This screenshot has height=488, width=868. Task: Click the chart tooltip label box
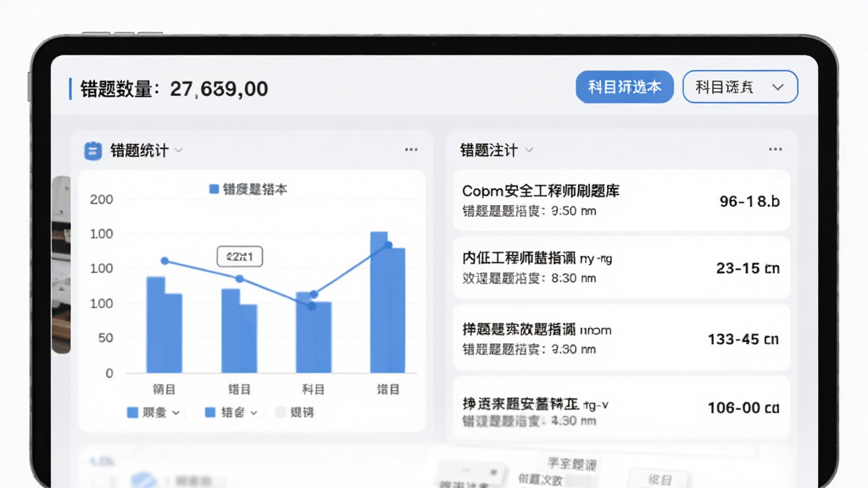(240, 257)
